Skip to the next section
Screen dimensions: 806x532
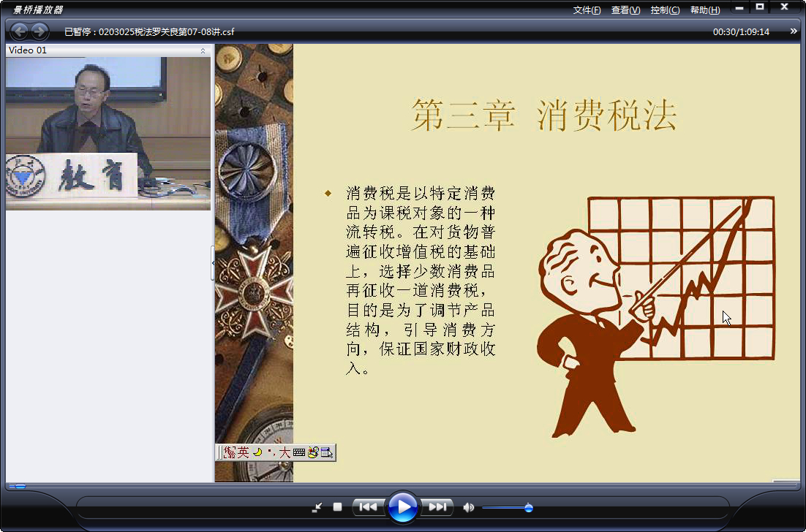tap(437, 507)
